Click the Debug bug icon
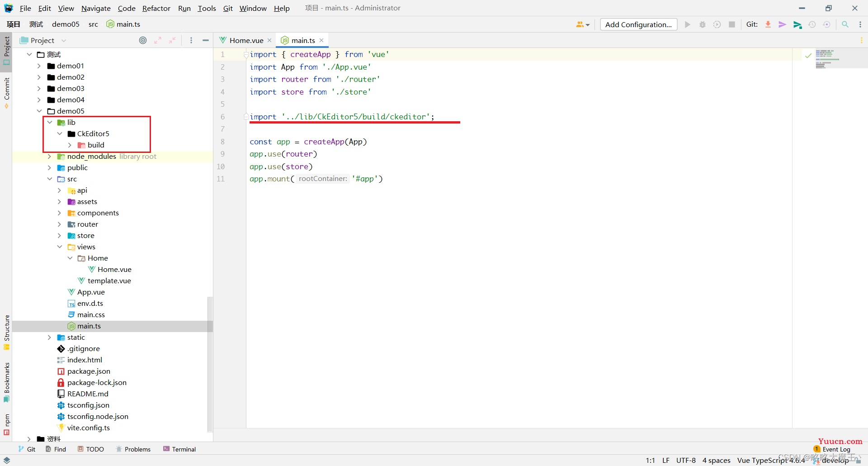The width and height of the screenshot is (868, 466). pos(703,24)
